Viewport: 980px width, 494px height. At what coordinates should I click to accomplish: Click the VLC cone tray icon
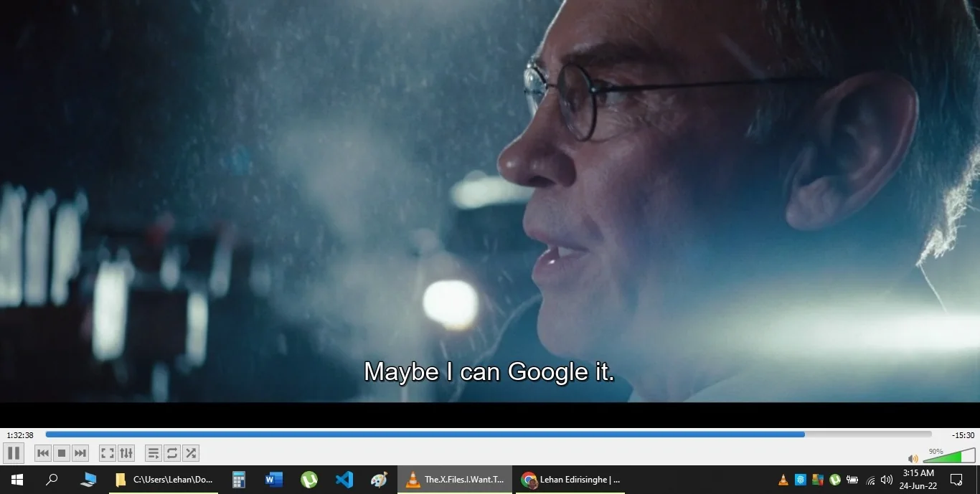click(x=783, y=480)
